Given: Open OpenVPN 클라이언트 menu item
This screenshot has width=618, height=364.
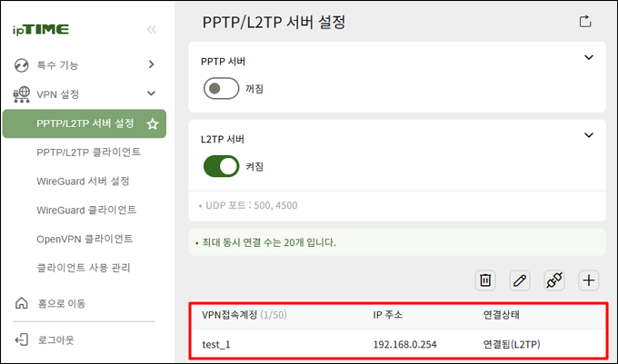Looking at the screenshot, I should coord(85,239).
